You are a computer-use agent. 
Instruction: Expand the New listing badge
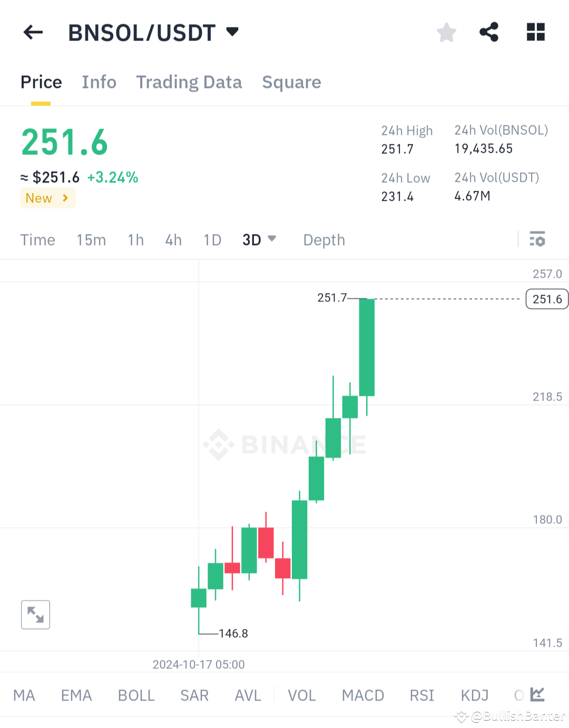(47, 198)
